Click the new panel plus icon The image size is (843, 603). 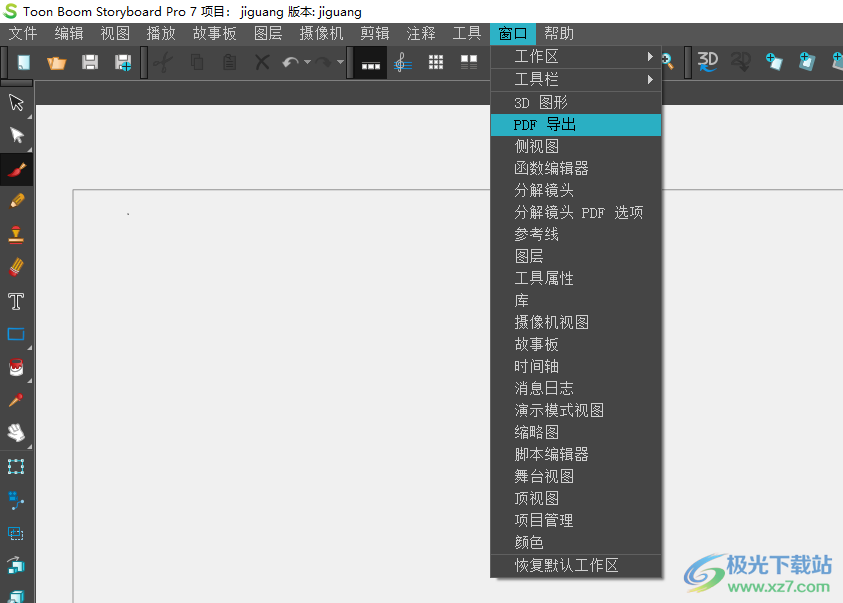pyautogui.click(x=774, y=61)
